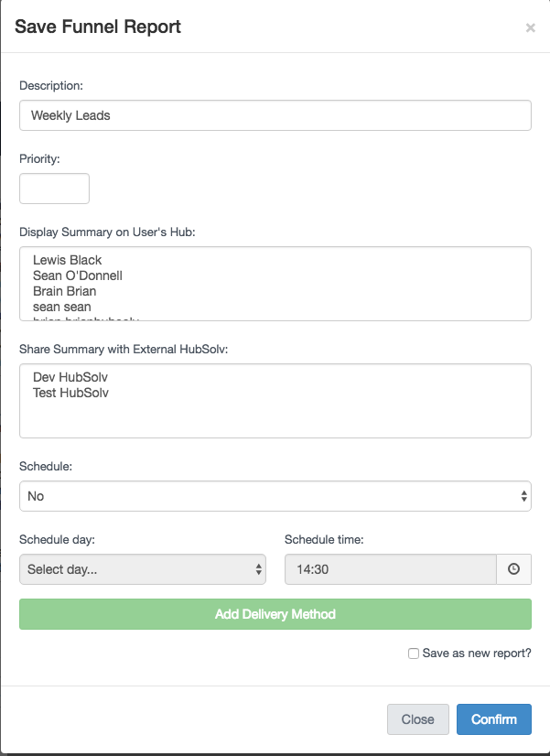
Task: Click the Schedule dropdown arrows icon
Action: pyautogui.click(x=523, y=496)
